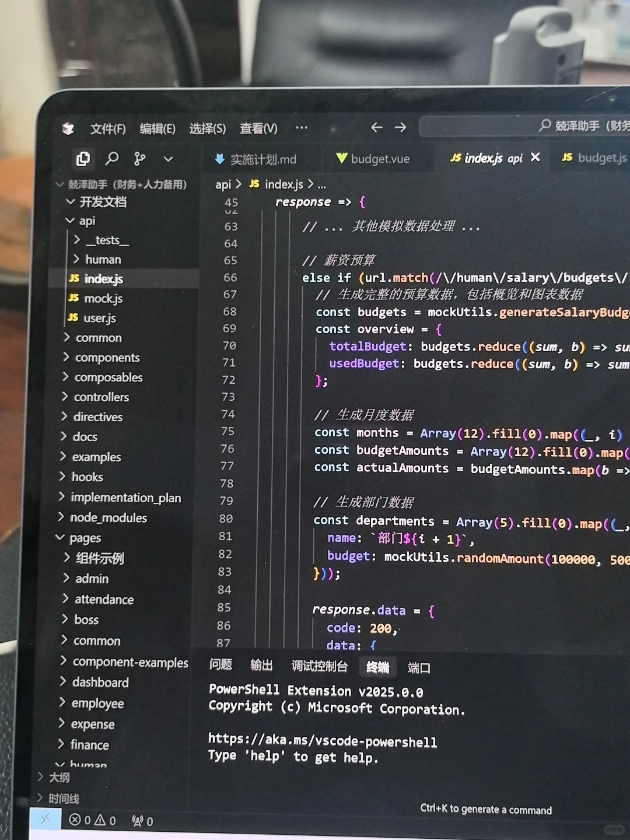This screenshot has height=840, width=630.
Task: Expand the finance folder
Action: 83,745
